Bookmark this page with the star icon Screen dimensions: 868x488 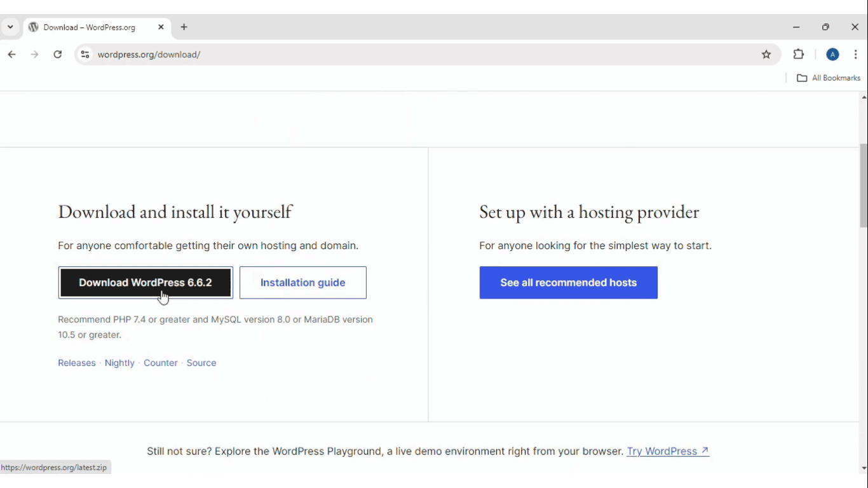click(x=766, y=55)
